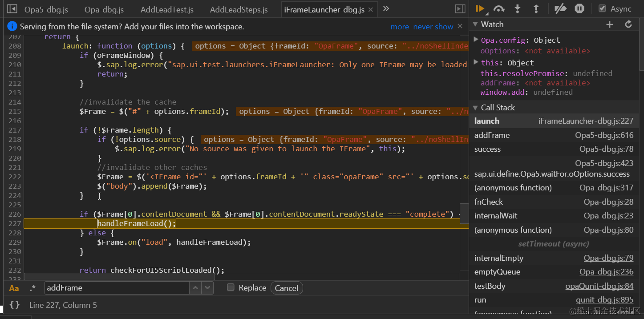Image resolution: width=644 pixels, height=319 pixels.
Task: Switch to Opa-dbg.js tab
Action: click(x=104, y=9)
